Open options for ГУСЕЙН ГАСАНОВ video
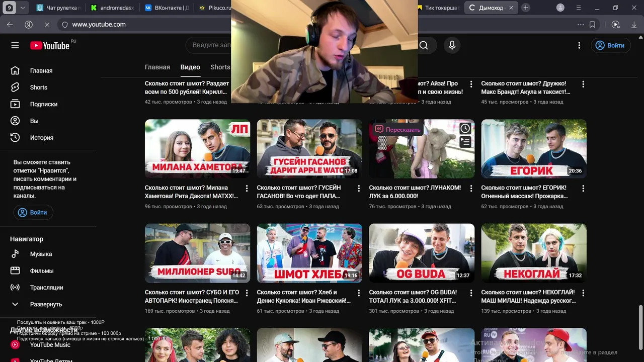The image size is (644, 362). click(359, 188)
